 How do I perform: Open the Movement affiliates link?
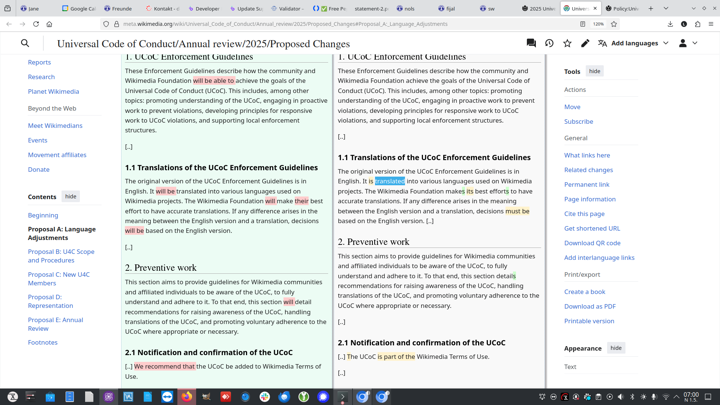pyautogui.click(x=57, y=155)
